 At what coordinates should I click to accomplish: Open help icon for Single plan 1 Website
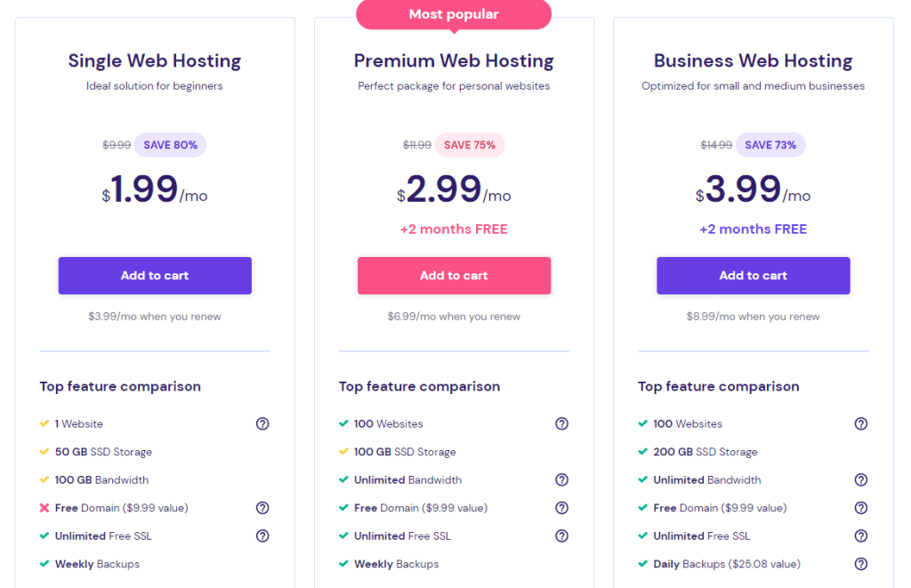[x=262, y=423]
